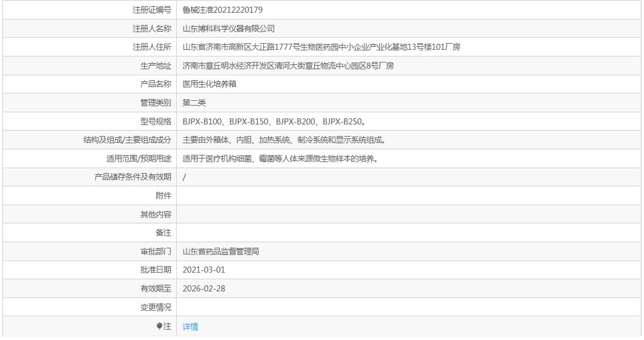Click the registrant address starting with 山东省济南市高新区
This screenshot has width=644, height=340.
pos(321,47)
